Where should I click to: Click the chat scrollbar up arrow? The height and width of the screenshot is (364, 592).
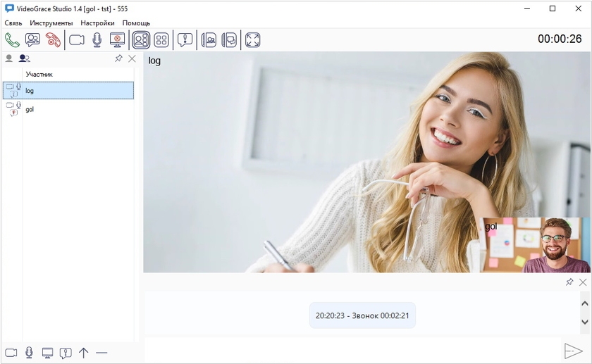tap(585, 303)
